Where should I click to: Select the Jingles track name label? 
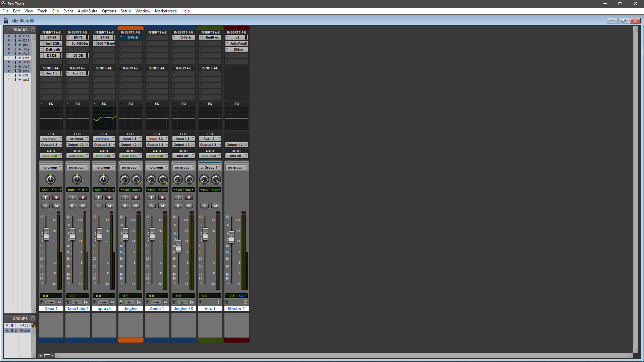[130, 309]
